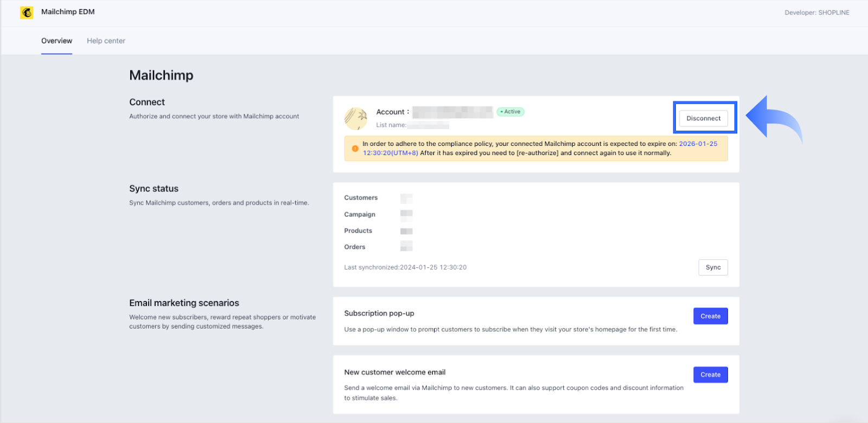This screenshot has height=423, width=868.
Task: Click the Mailchimp monkey logo icon
Action: pyautogui.click(x=27, y=12)
